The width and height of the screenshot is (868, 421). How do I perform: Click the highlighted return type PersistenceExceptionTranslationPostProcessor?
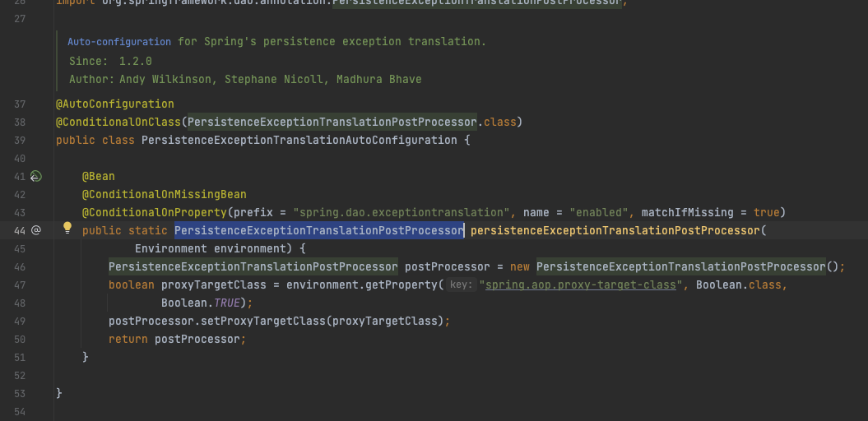319,231
